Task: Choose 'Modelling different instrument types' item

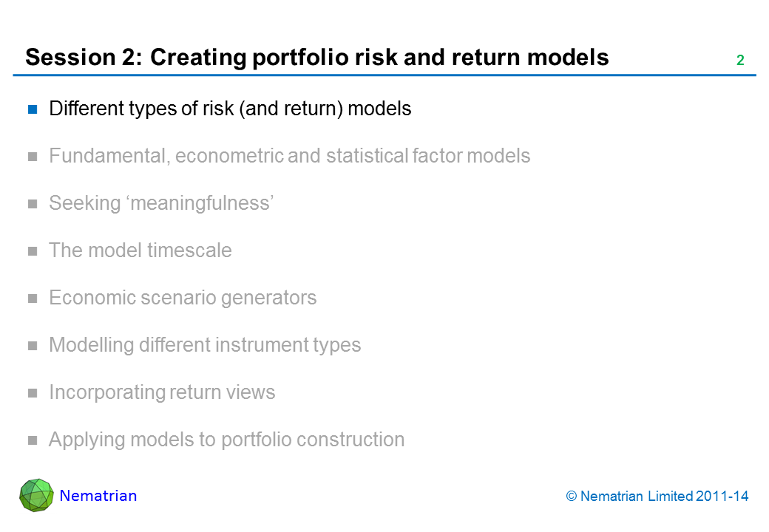Action: coord(205,345)
